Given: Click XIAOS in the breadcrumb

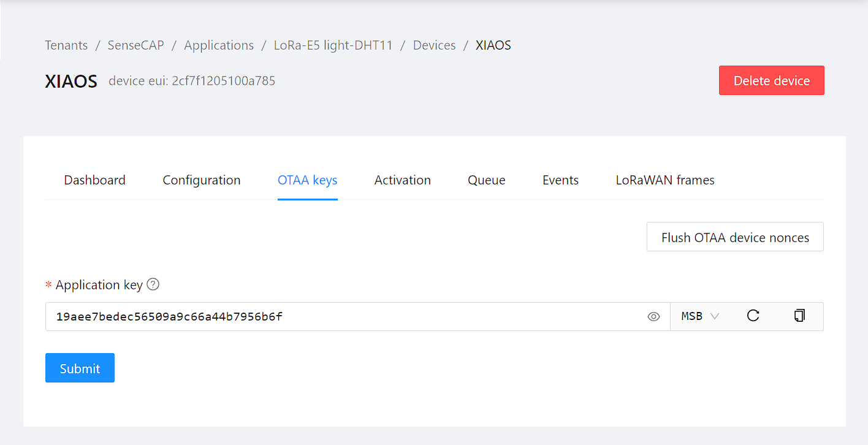Looking at the screenshot, I should point(493,45).
